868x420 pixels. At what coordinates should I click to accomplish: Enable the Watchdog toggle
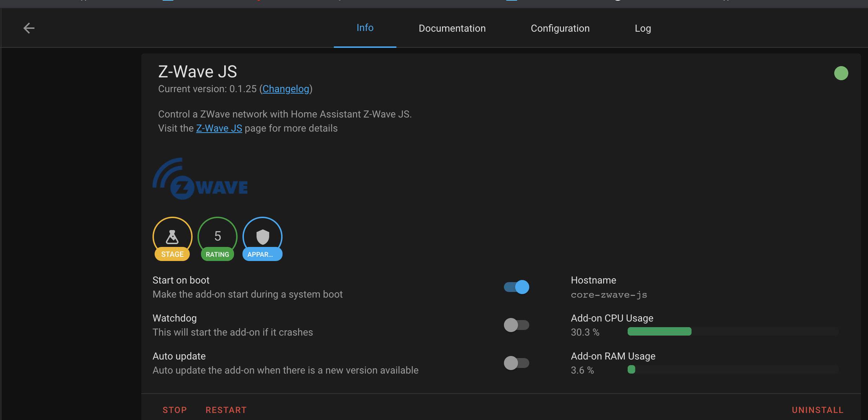[517, 325]
